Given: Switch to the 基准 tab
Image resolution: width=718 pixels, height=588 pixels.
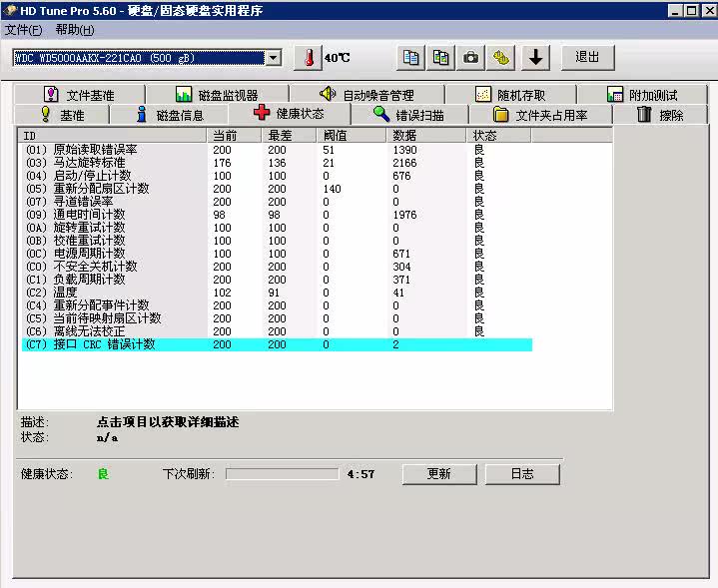Looking at the screenshot, I should (x=62, y=115).
